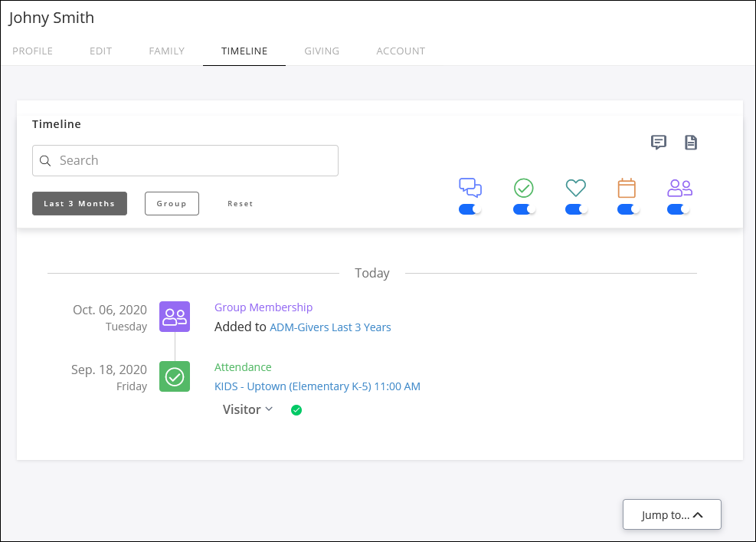Open the Last 3 Months date range

[x=80, y=204]
